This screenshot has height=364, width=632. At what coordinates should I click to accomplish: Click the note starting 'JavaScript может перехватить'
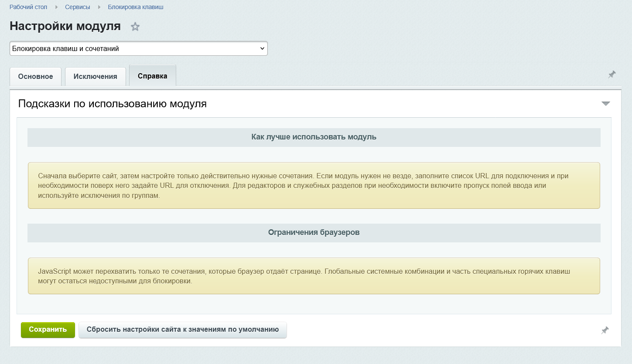[314, 276]
